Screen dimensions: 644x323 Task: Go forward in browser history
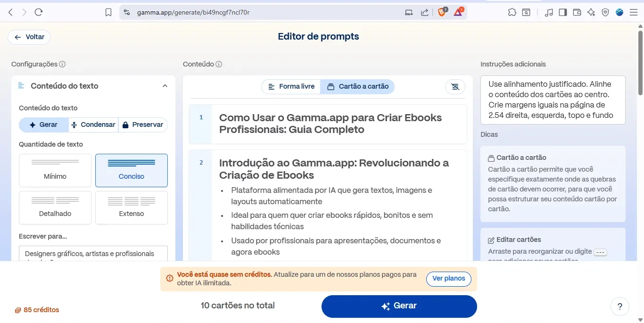point(25,12)
